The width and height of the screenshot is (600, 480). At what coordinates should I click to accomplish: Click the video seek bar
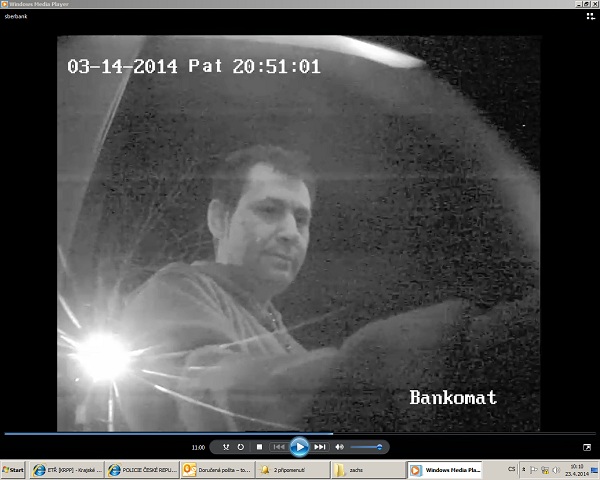(300, 433)
